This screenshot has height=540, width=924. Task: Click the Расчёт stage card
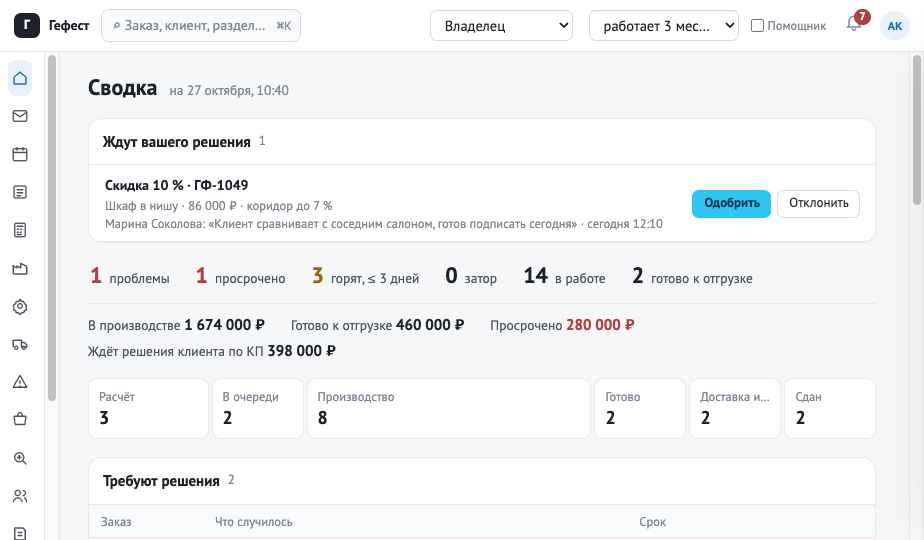[x=148, y=409]
